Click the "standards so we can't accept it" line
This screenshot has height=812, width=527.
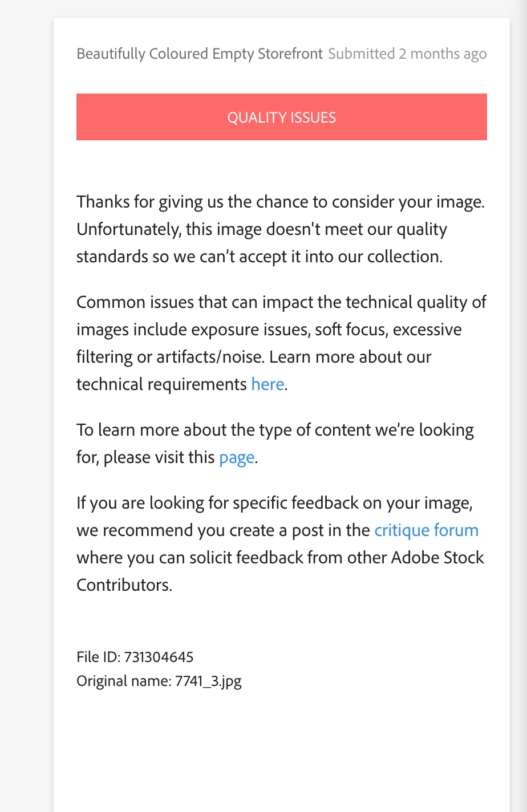tap(259, 257)
